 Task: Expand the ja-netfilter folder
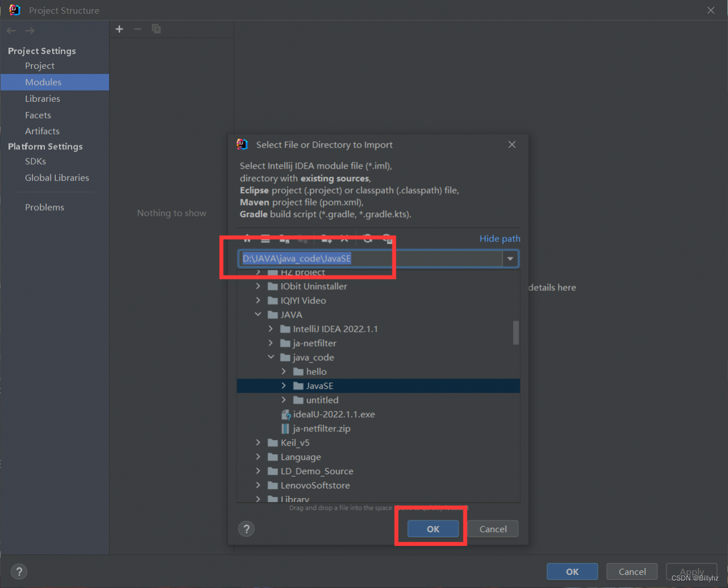click(x=271, y=343)
